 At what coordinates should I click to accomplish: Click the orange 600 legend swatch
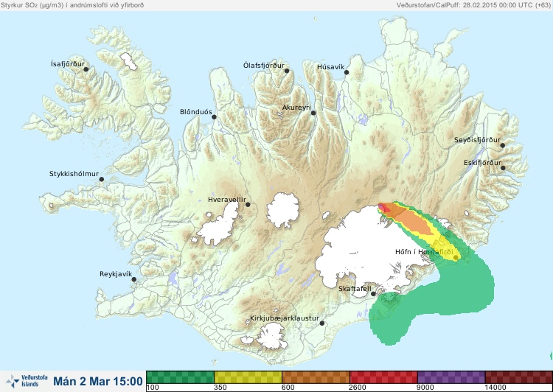pos(316,377)
